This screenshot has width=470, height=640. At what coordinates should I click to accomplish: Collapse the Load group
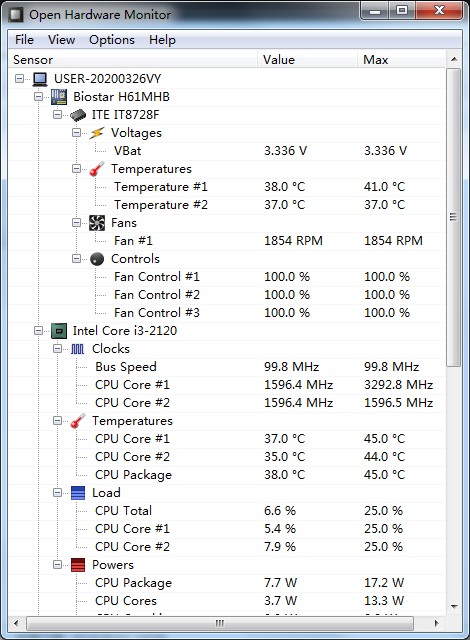coord(58,493)
